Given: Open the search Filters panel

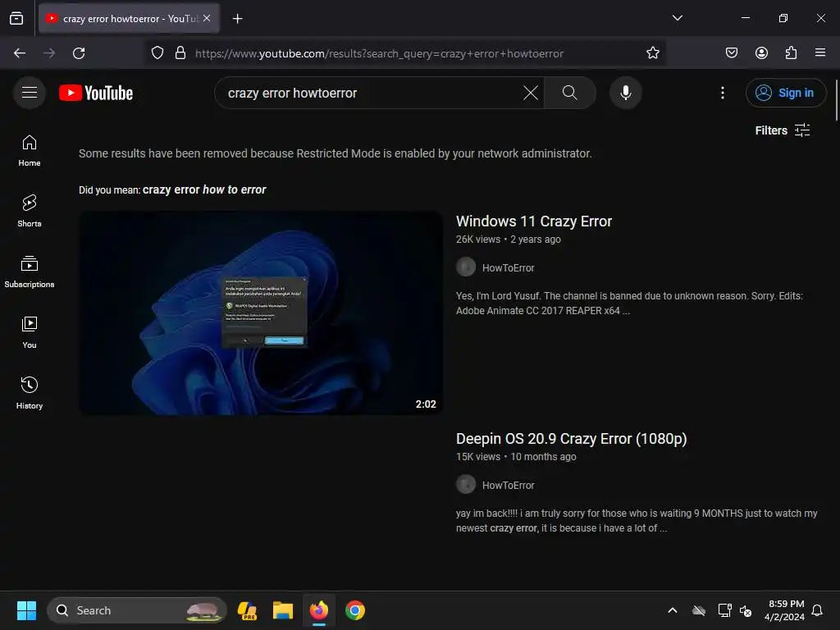Looking at the screenshot, I should [782, 130].
